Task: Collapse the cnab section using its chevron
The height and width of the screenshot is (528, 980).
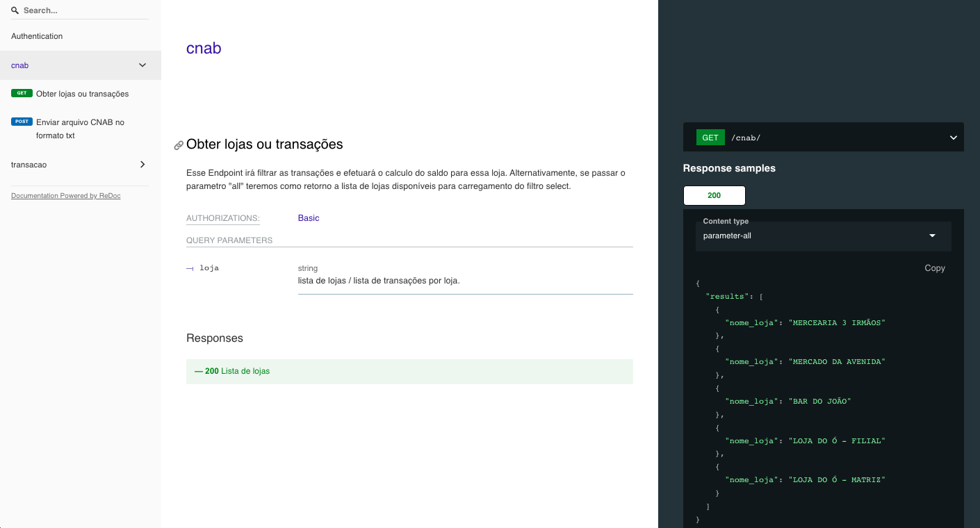Action: 142,65
